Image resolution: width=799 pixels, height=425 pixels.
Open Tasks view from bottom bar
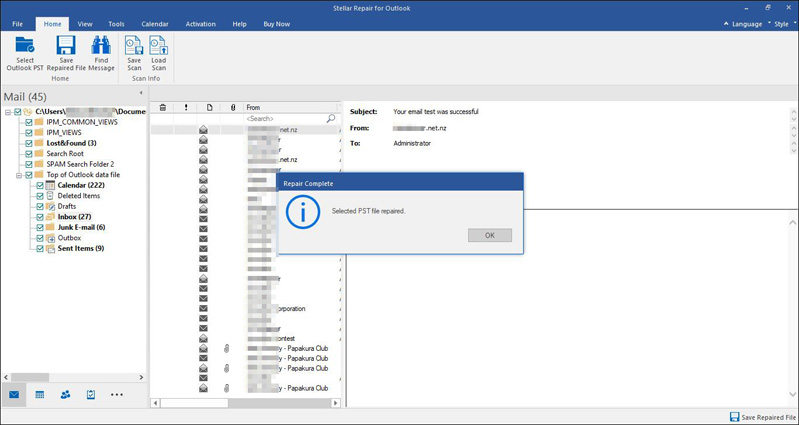point(91,394)
